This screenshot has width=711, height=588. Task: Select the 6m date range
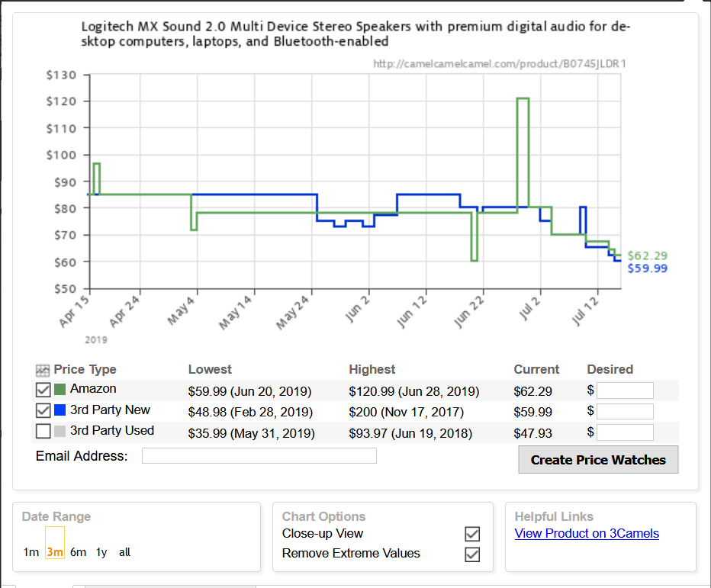[x=78, y=552]
